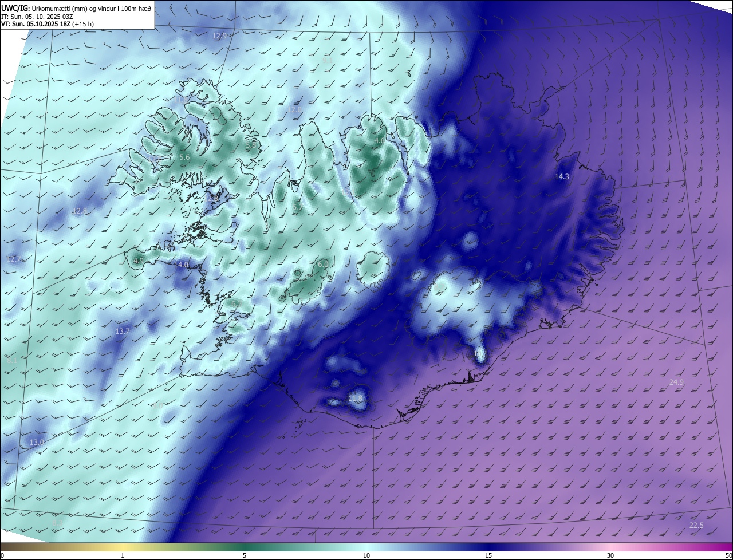Click the 15 tick label on the color scale
Screen dimensions: 733x560
[x=488, y=555]
